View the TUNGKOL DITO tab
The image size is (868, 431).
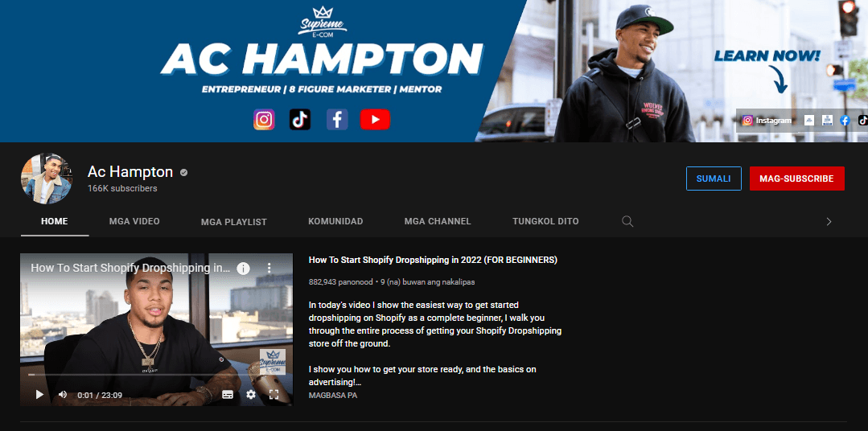coord(545,221)
